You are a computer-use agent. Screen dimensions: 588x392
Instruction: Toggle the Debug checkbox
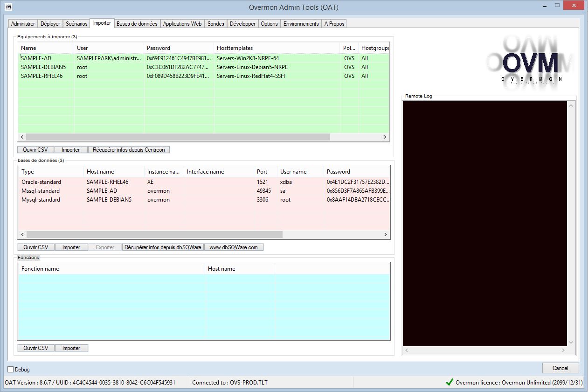pos(11,370)
